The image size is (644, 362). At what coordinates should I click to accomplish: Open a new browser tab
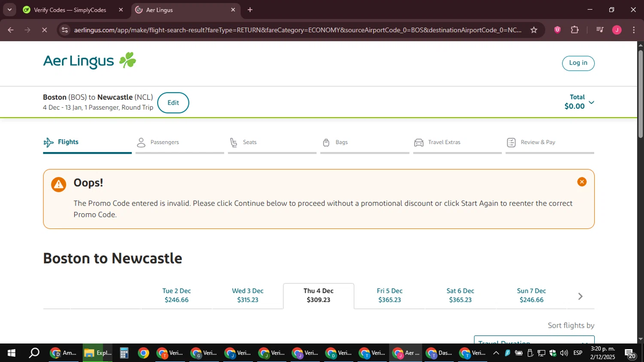pos(250,10)
